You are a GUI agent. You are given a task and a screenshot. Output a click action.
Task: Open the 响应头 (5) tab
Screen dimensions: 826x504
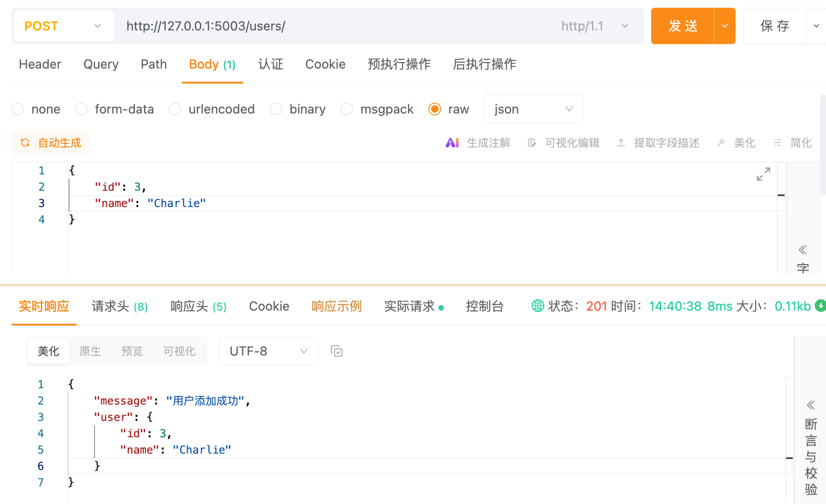tap(199, 306)
